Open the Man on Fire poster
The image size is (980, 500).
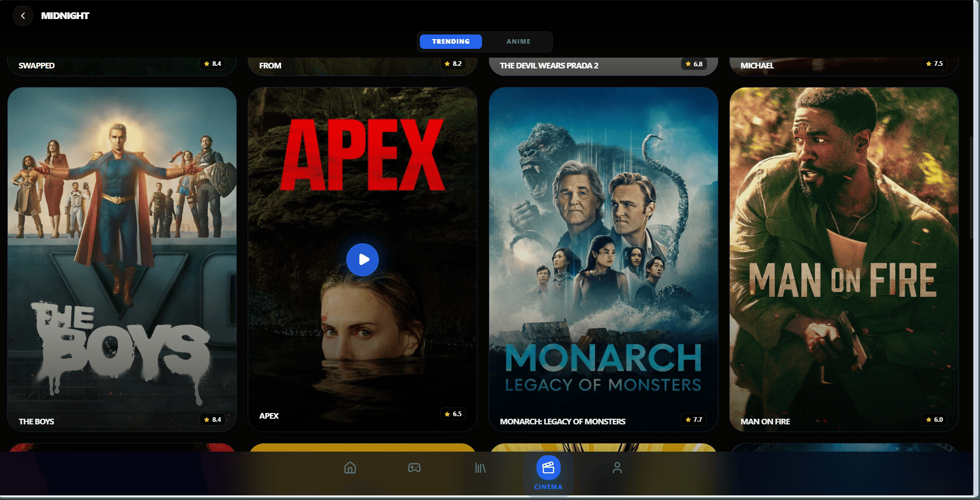(x=844, y=259)
